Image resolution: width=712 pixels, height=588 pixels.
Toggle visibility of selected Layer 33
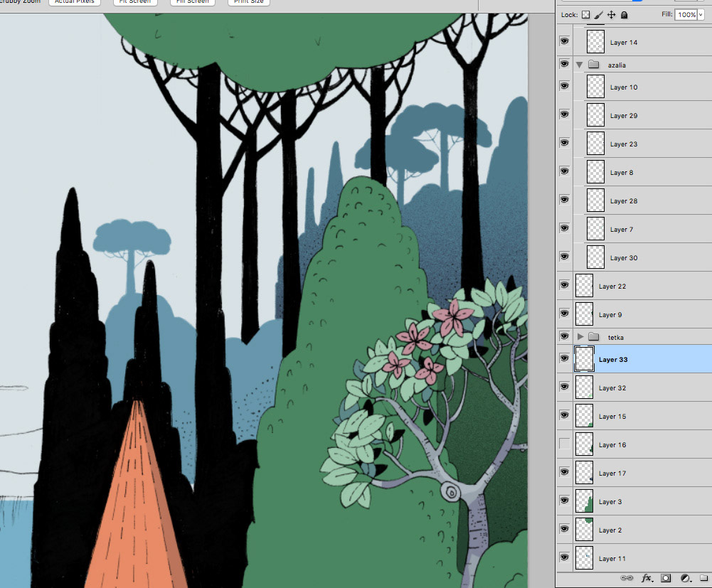point(565,358)
